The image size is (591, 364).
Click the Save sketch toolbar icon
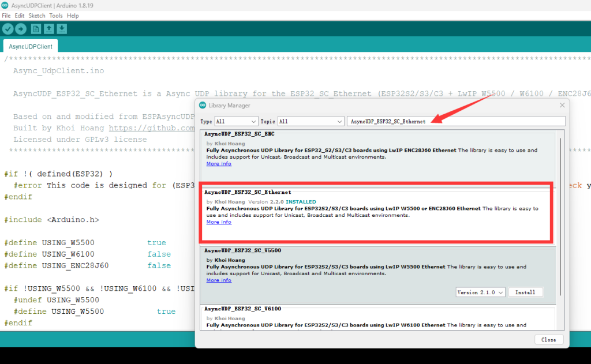pos(62,29)
